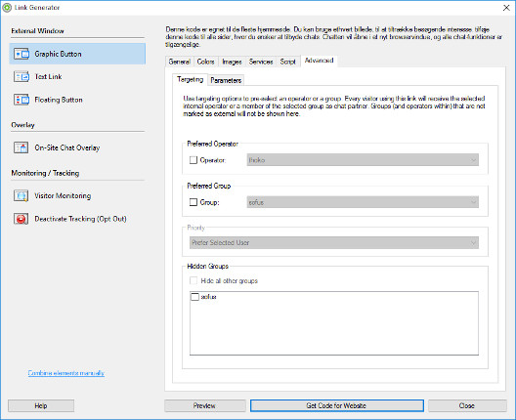Enable the preferred Operator checkbox
The image size is (516, 420).
[193, 160]
